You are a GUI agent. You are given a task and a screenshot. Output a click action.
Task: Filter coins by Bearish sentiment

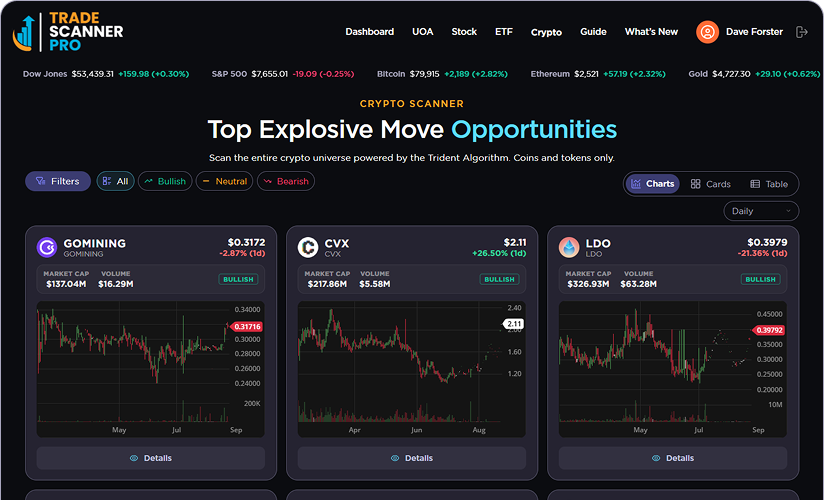click(x=286, y=181)
